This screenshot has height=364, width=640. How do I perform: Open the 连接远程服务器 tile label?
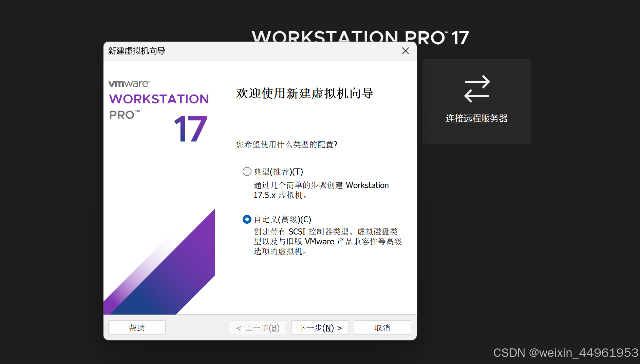pyautogui.click(x=476, y=118)
